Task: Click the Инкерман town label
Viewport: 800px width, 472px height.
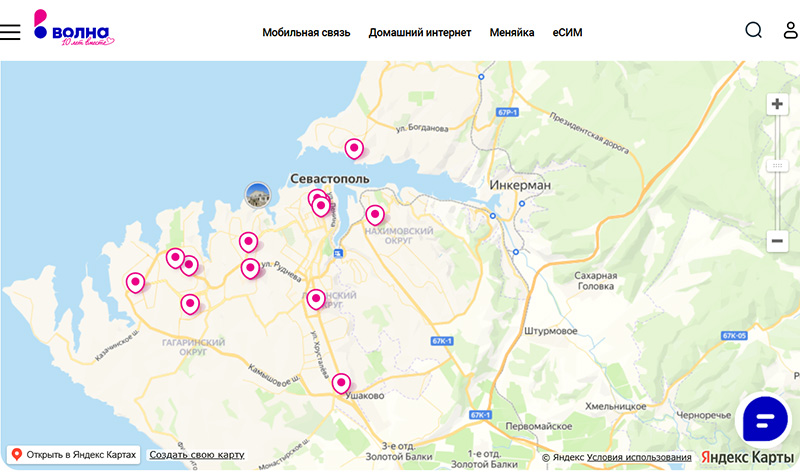Action: click(520, 185)
